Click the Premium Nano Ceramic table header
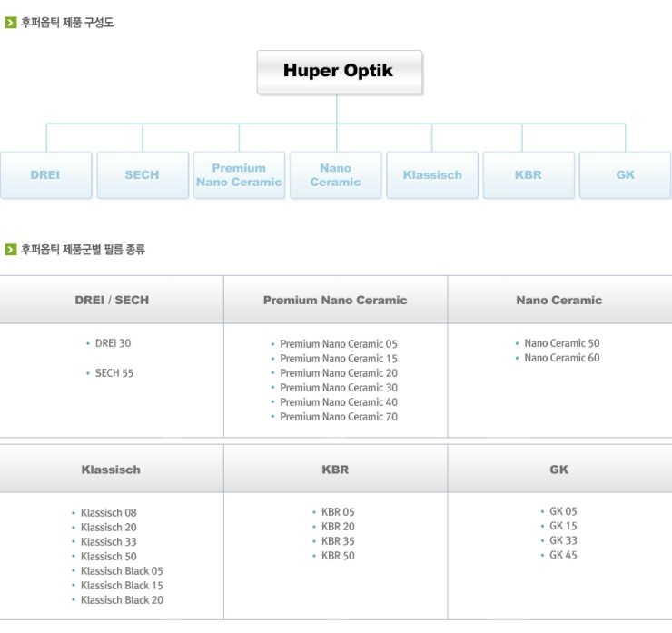Image resolution: width=672 pixels, height=633 pixels. coord(335,300)
